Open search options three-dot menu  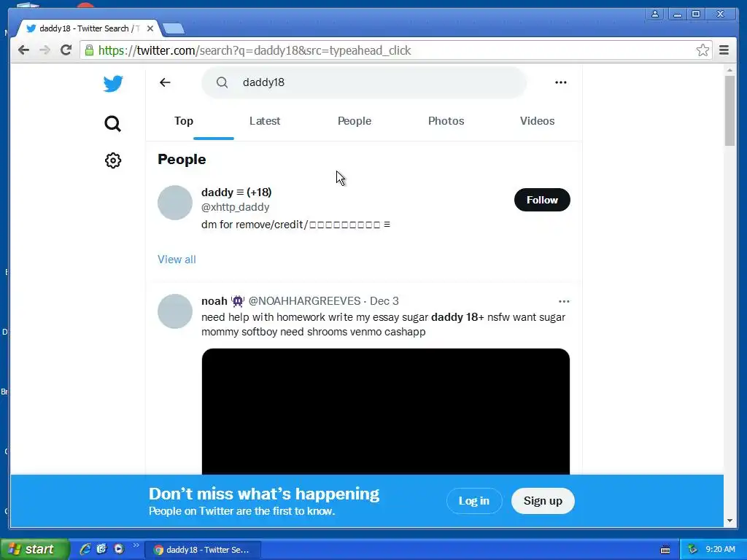561,82
